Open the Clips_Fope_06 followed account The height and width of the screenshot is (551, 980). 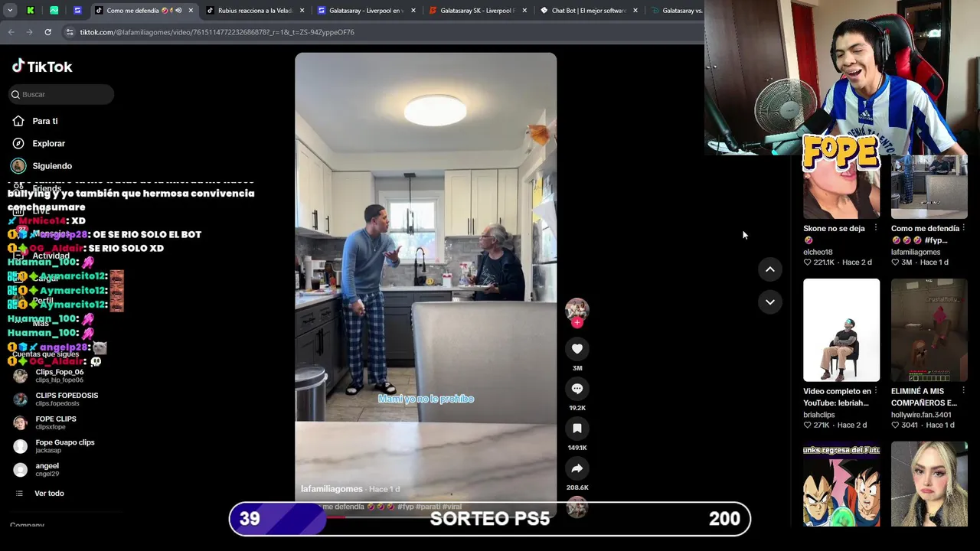point(60,376)
